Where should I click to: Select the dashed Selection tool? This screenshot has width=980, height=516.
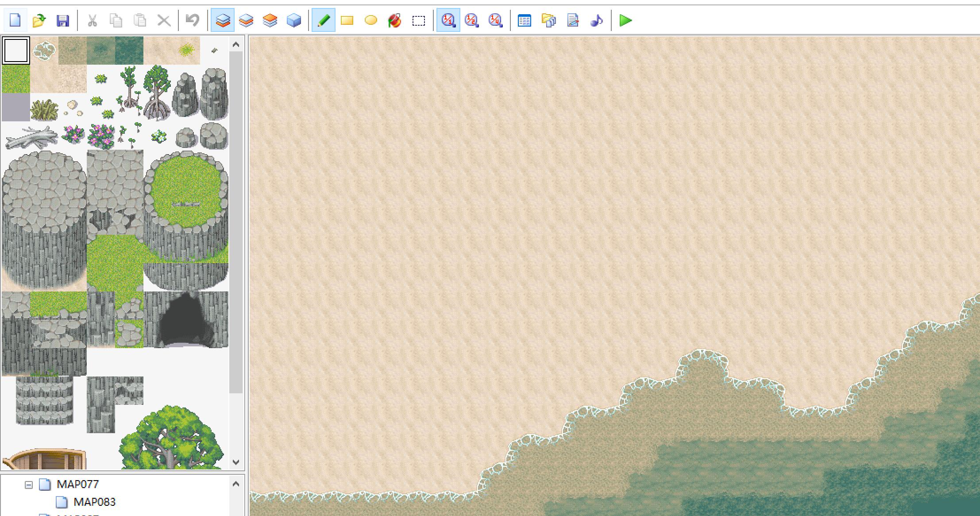point(419,20)
